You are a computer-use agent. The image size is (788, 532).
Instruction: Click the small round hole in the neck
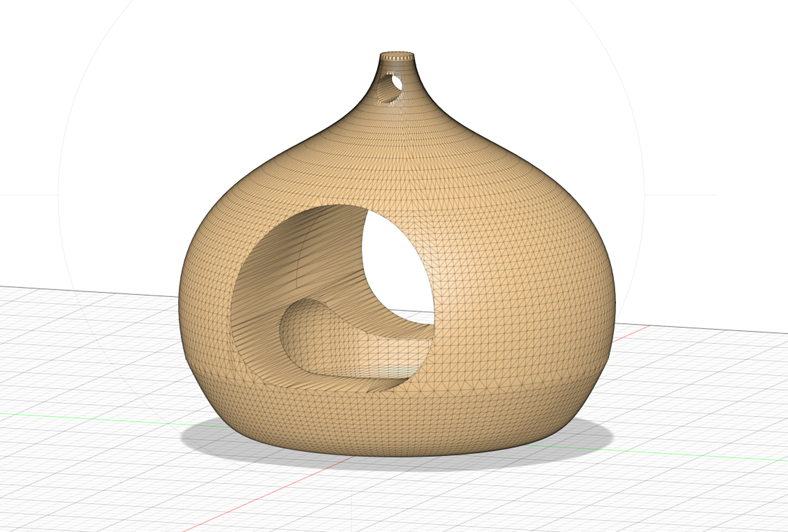[x=389, y=88]
